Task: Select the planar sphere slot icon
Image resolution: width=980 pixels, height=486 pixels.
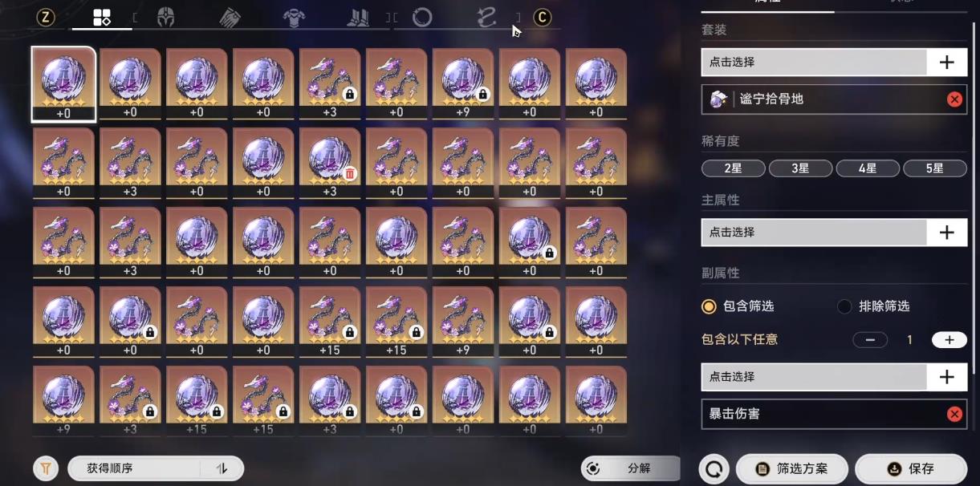Action: pos(421,18)
